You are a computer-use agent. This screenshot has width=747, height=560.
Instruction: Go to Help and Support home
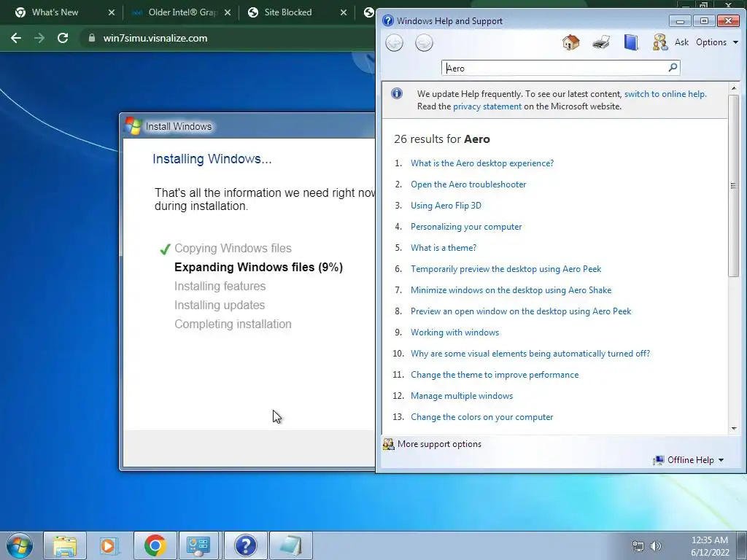(570, 42)
